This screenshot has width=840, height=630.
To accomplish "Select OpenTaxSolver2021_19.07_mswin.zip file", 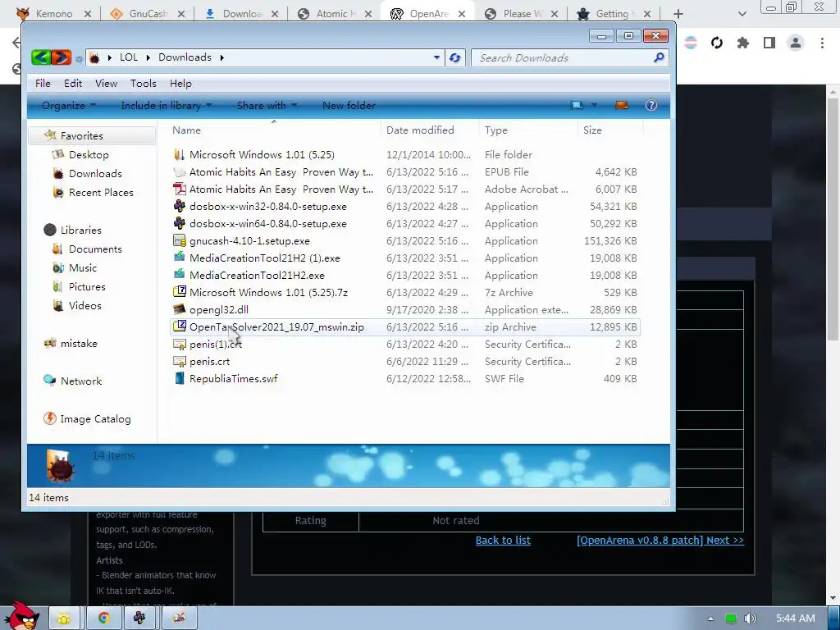I will tap(405, 326).
